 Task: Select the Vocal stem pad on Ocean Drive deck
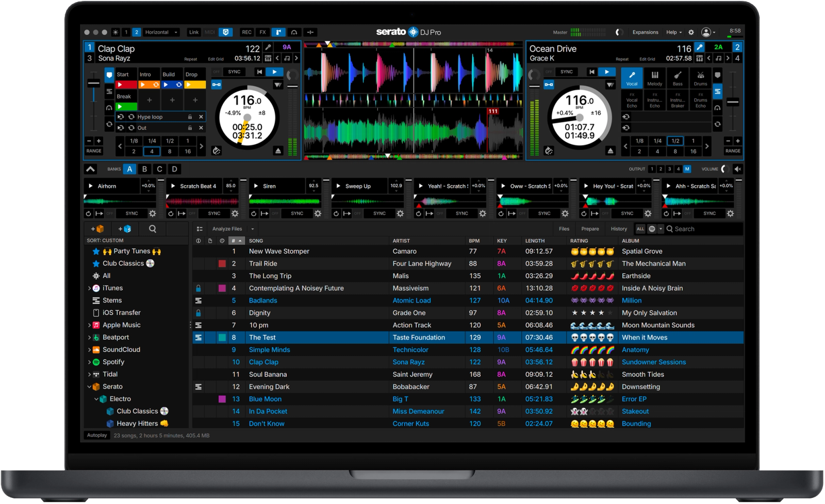(632, 78)
